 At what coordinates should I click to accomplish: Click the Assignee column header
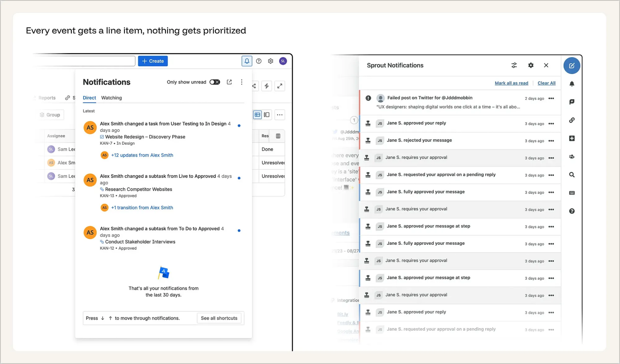[x=56, y=136]
